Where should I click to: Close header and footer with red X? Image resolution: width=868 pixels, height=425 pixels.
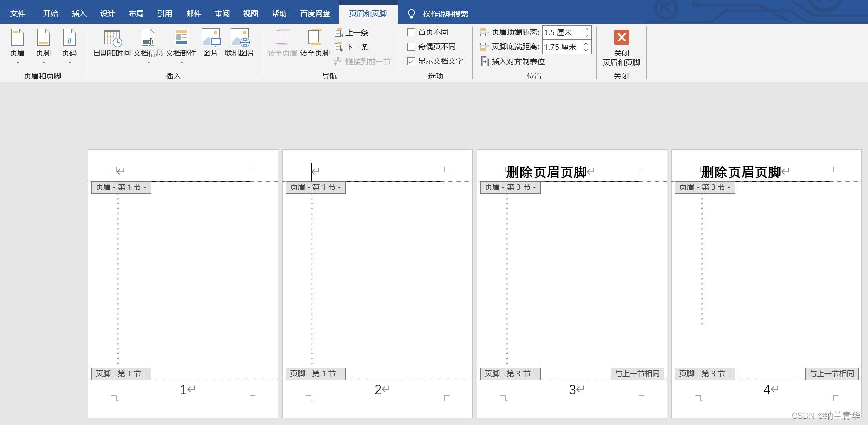[x=622, y=37]
